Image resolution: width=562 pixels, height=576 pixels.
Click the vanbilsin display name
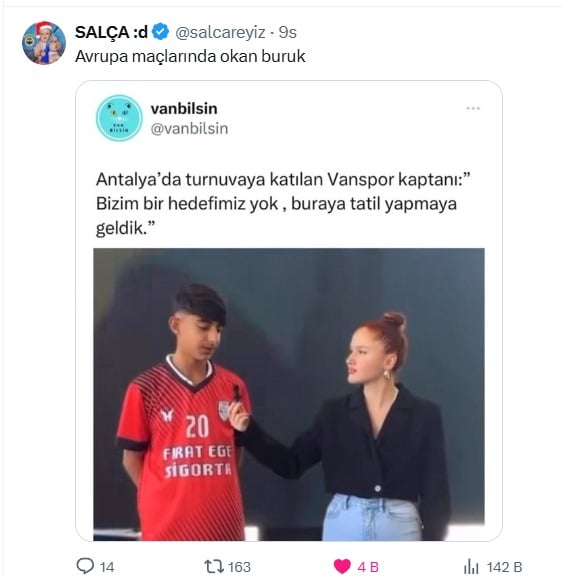point(184,108)
